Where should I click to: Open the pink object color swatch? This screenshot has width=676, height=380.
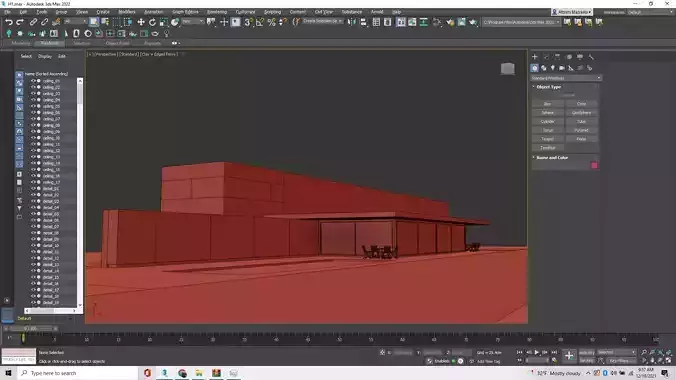click(594, 165)
